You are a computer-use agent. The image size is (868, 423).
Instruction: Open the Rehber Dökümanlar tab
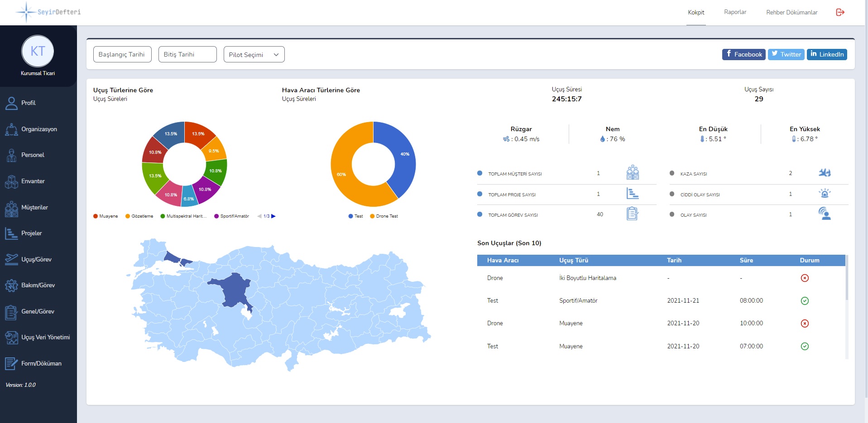click(791, 12)
